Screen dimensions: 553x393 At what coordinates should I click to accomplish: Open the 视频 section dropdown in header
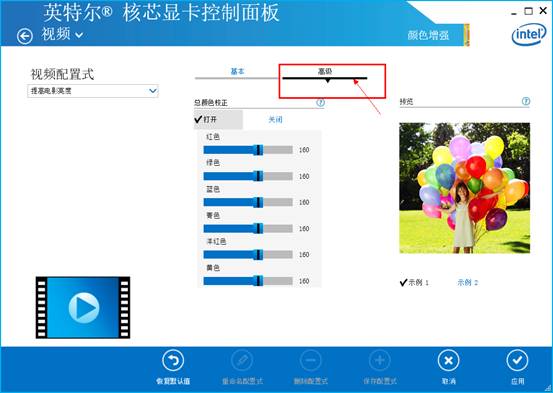[x=63, y=35]
